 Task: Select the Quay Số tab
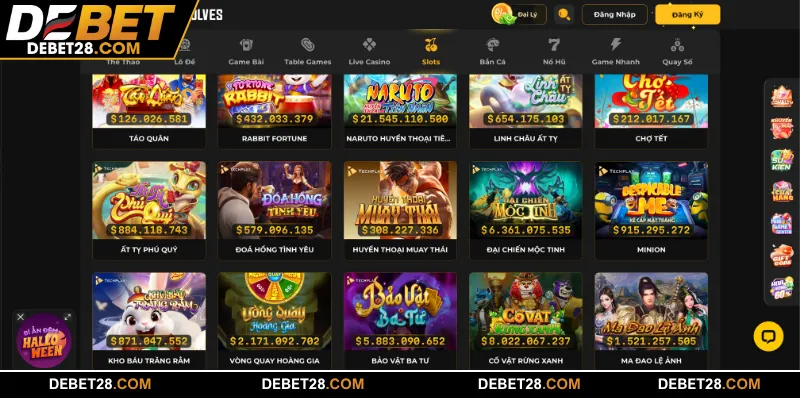point(677,52)
